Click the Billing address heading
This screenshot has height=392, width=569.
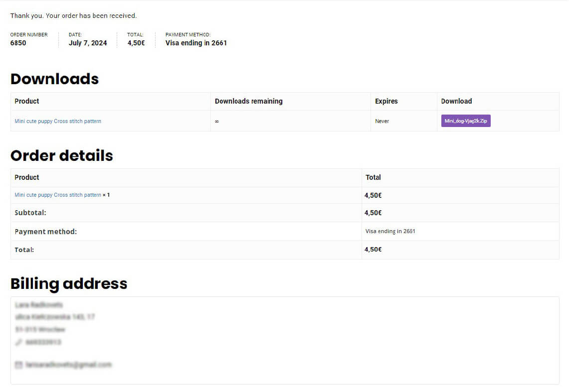coord(68,283)
